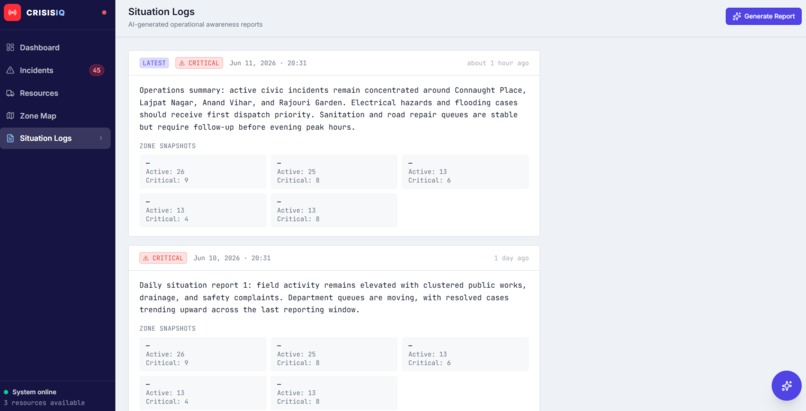Click the green System online indicator dot
The width and height of the screenshot is (806, 411).
click(x=6, y=392)
